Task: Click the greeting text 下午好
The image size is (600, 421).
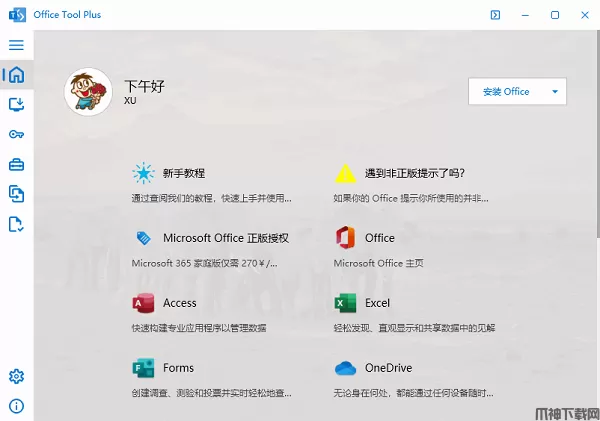Action: click(x=144, y=86)
